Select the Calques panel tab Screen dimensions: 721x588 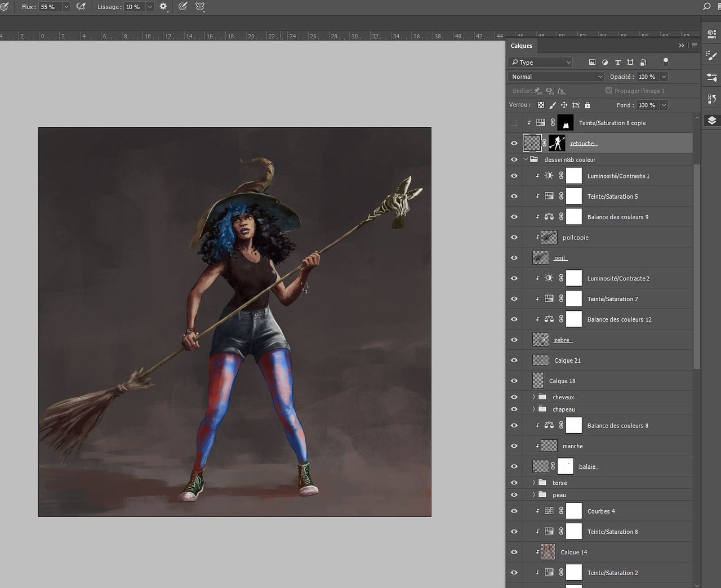[522, 46]
